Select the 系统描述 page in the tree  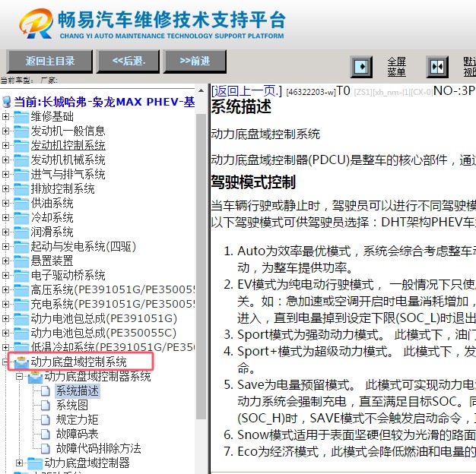point(78,391)
